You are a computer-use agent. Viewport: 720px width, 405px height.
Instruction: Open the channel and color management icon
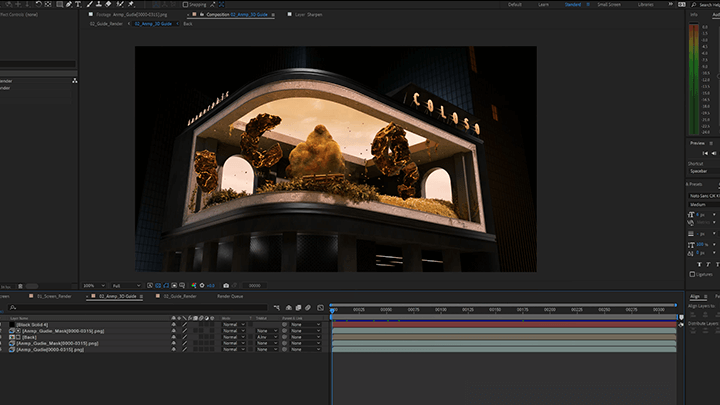[194, 286]
